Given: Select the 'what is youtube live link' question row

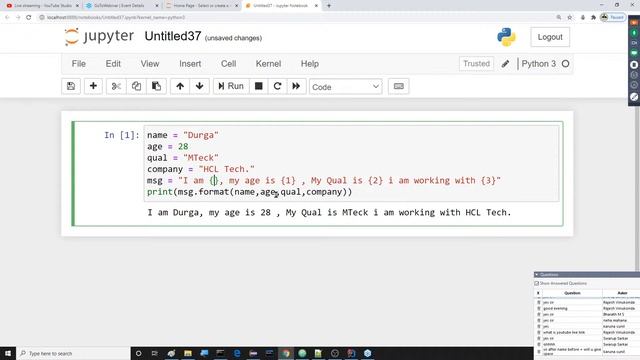Looking at the screenshot, I should point(587,332).
